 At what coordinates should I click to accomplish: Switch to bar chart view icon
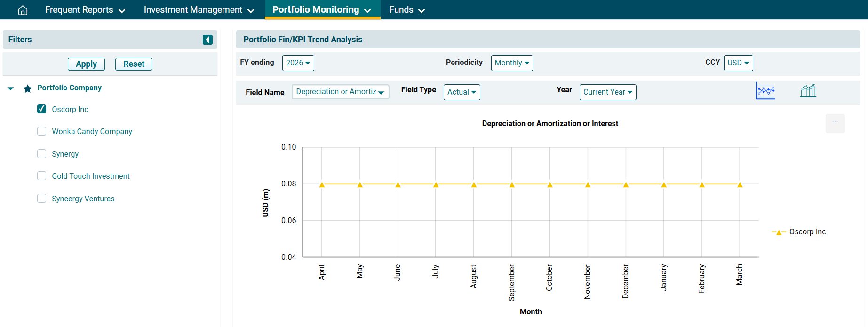pyautogui.click(x=808, y=91)
